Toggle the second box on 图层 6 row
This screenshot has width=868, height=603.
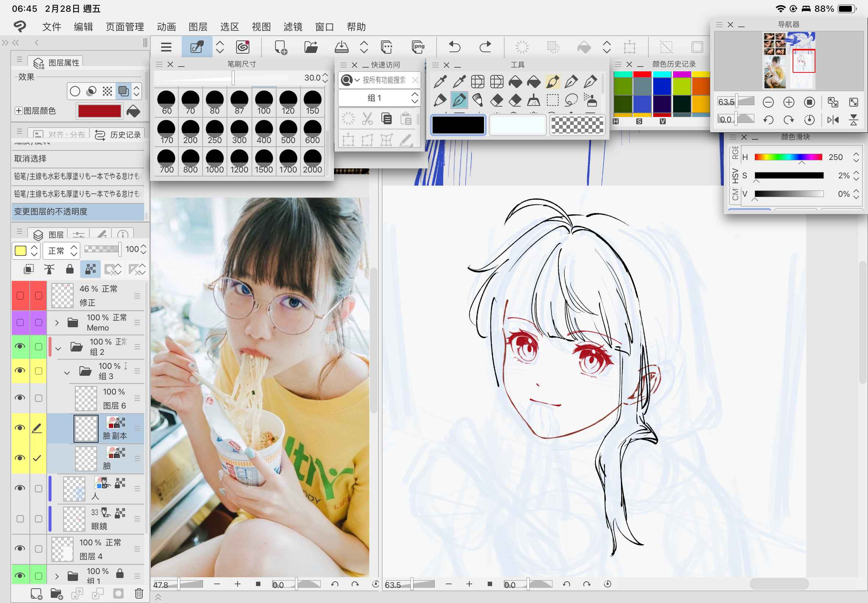[x=39, y=398]
